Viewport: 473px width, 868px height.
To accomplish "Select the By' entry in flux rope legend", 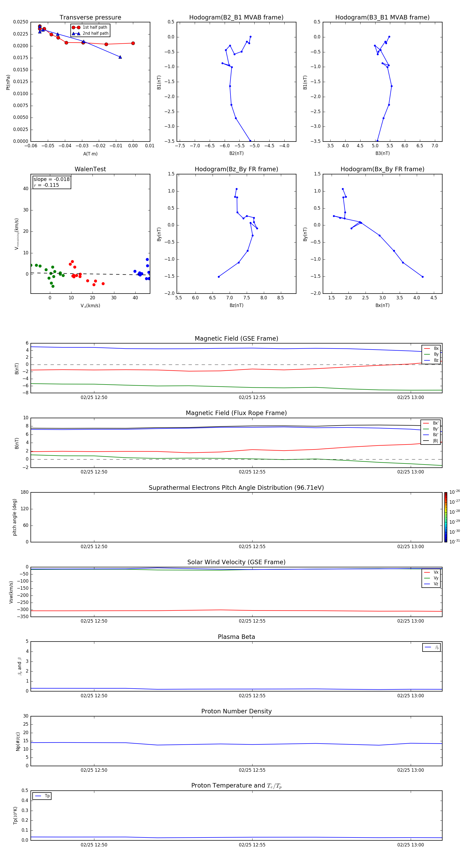I will coord(431,429).
